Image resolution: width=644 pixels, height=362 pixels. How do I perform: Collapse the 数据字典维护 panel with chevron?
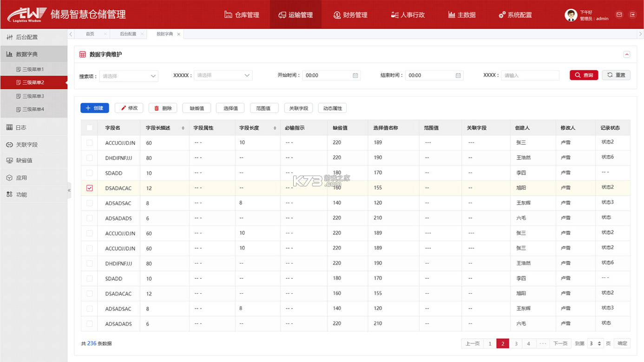coord(626,54)
